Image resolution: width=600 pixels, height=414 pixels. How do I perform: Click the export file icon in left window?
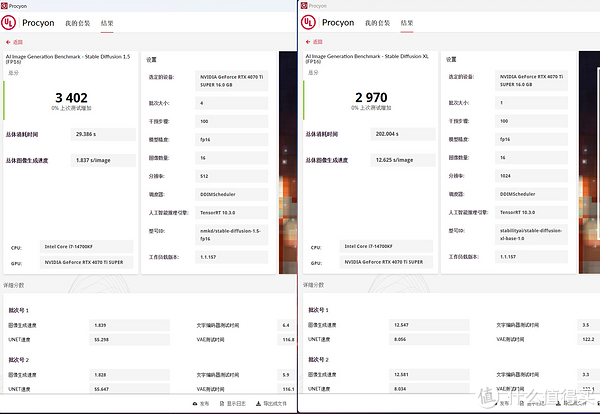point(257,403)
